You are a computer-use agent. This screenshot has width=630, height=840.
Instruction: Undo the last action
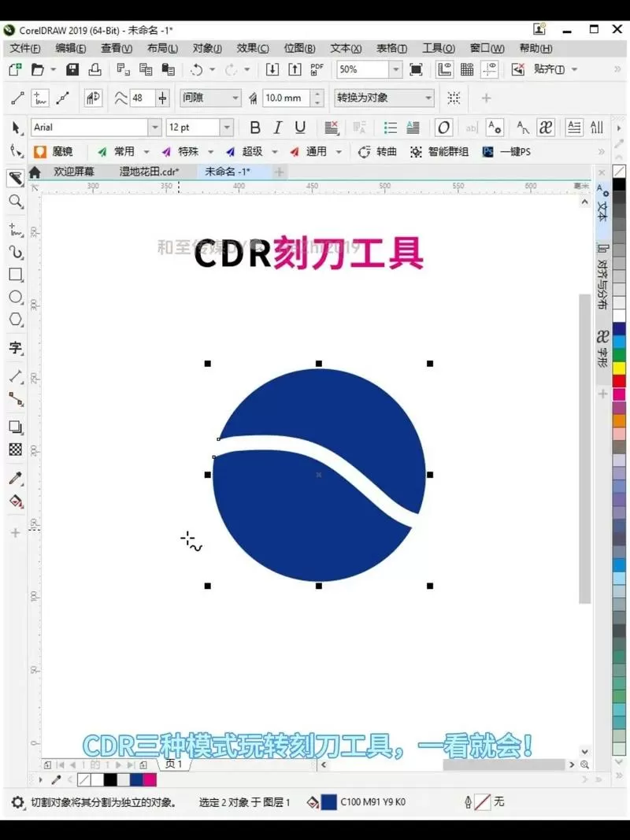pos(197,69)
